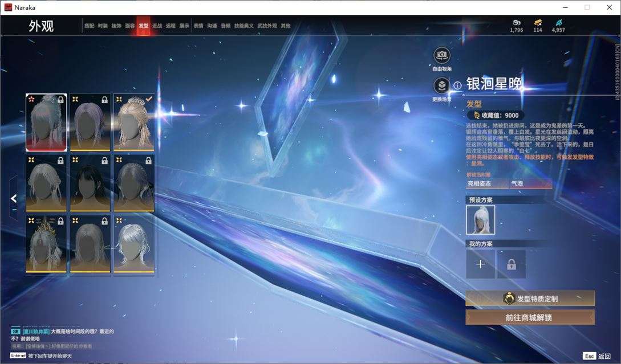
Task: Open the 自由视角 free camera icon
Action: tap(441, 55)
